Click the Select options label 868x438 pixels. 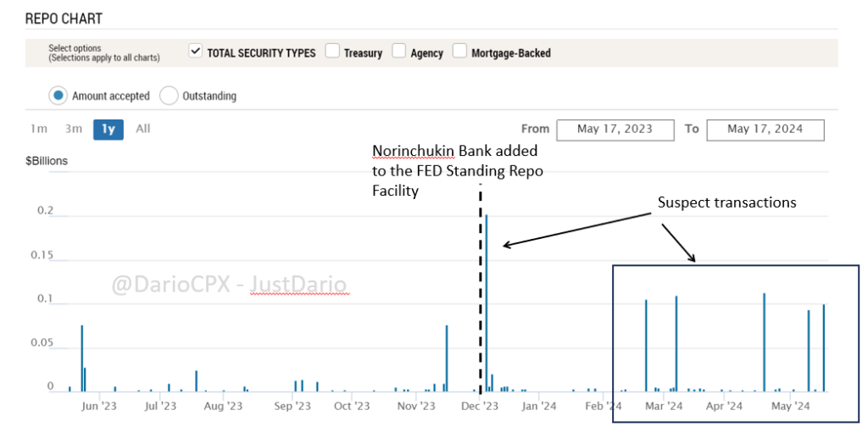75,48
